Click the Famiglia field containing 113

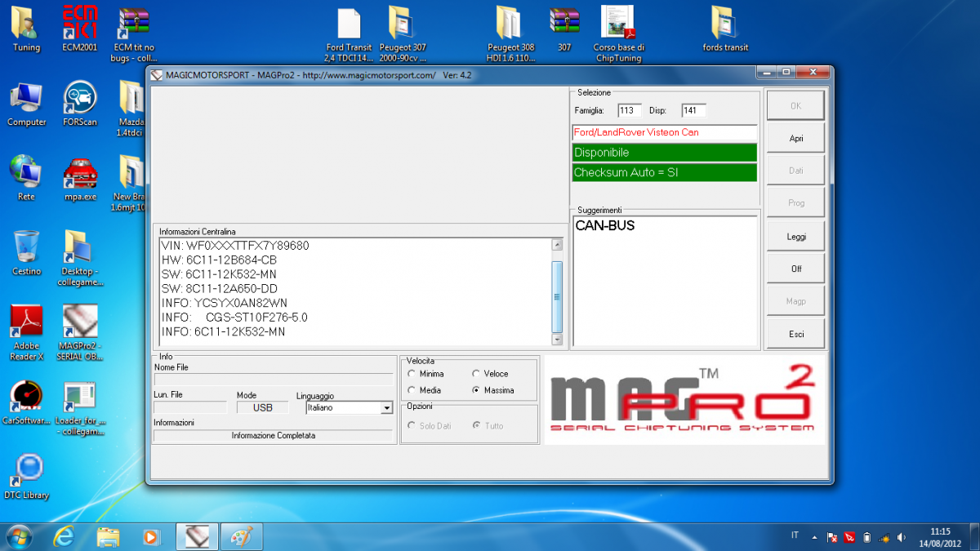[630, 110]
